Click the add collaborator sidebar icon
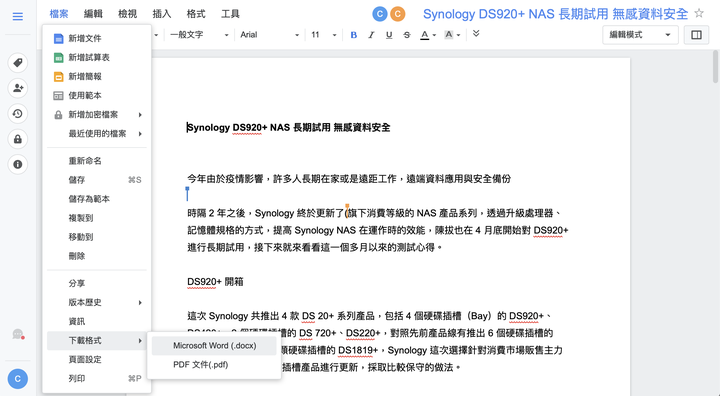The height and width of the screenshot is (396, 720). pyautogui.click(x=18, y=88)
